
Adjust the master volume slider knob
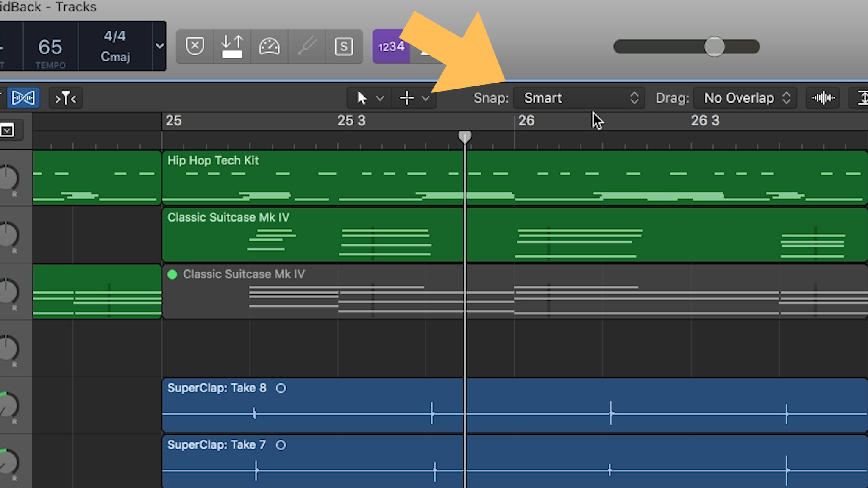tap(715, 46)
